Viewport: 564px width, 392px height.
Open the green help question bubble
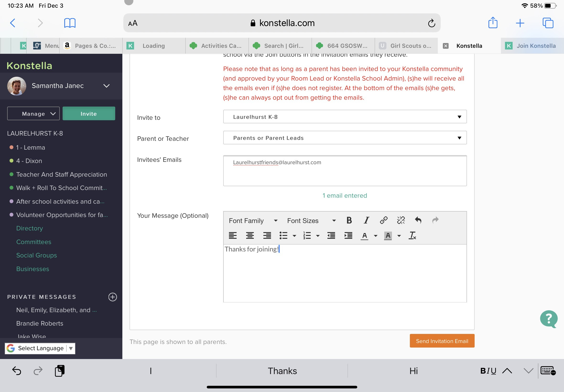pos(549,319)
